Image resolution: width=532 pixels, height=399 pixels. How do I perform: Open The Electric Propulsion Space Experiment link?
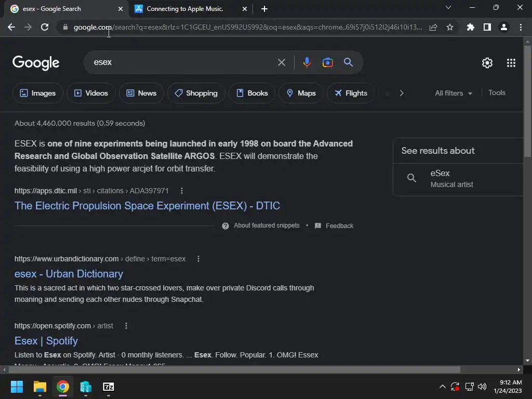(x=147, y=206)
